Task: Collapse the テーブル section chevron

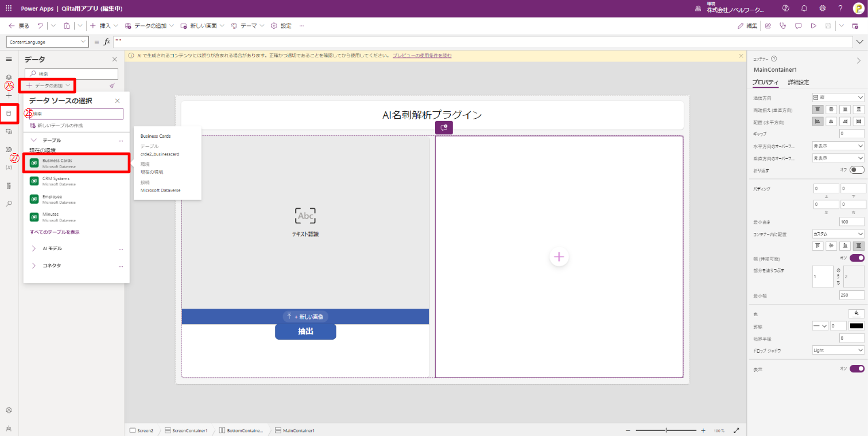Action: 33,140
